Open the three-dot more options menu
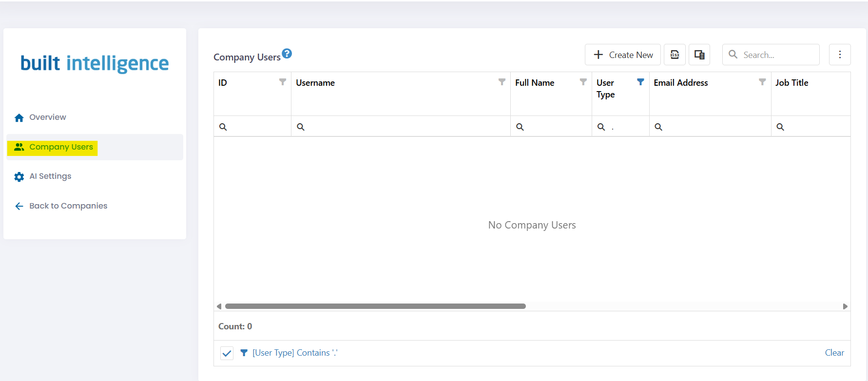 (840, 55)
